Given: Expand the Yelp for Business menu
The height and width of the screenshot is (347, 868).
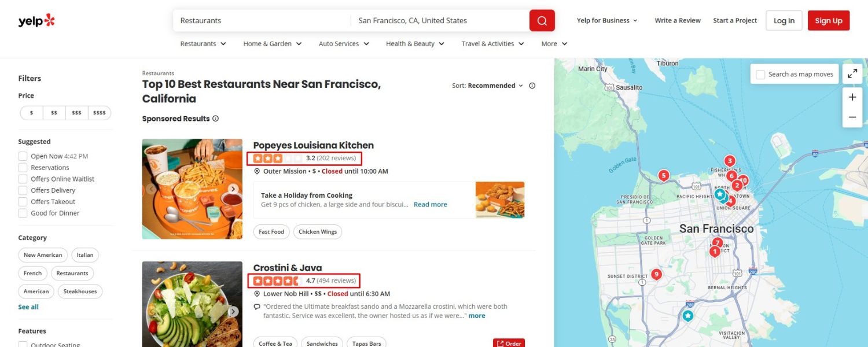Looking at the screenshot, I should pyautogui.click(x=607, y=21).
